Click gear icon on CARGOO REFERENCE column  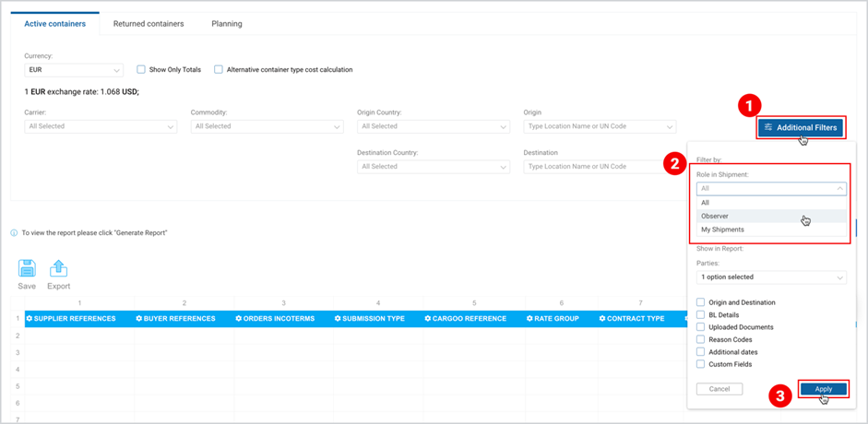coord(428,319)
